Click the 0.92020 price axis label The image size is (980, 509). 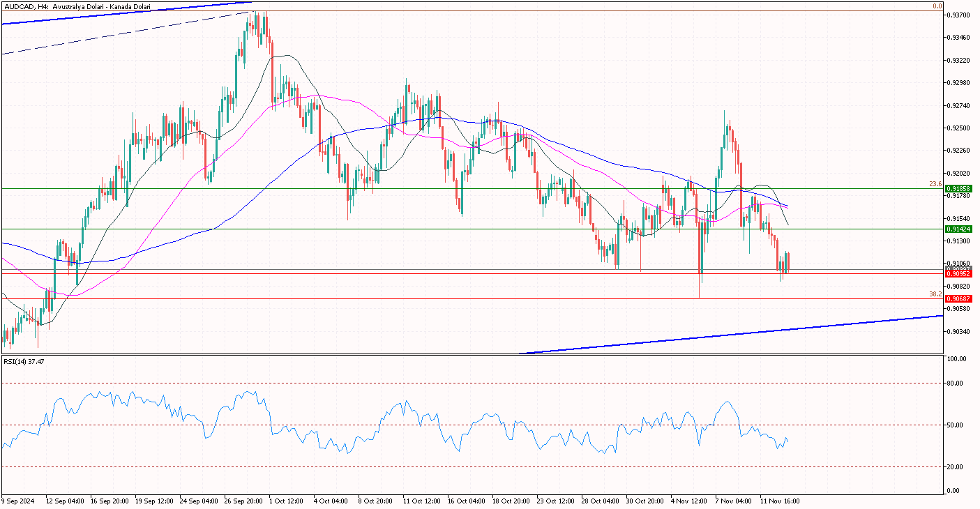(960, 174)
